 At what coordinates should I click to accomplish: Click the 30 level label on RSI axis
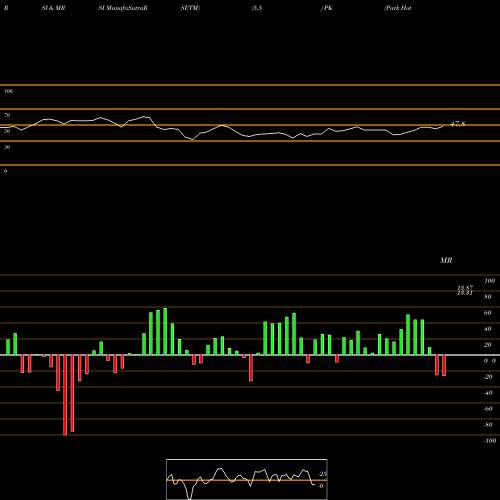[x=7, y=147]
